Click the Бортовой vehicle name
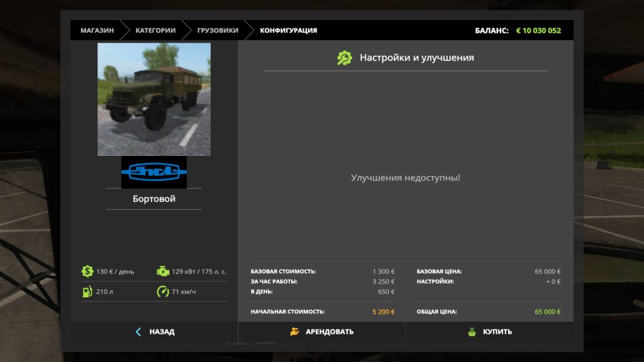 pyautogui.click(x=154, y=199)
